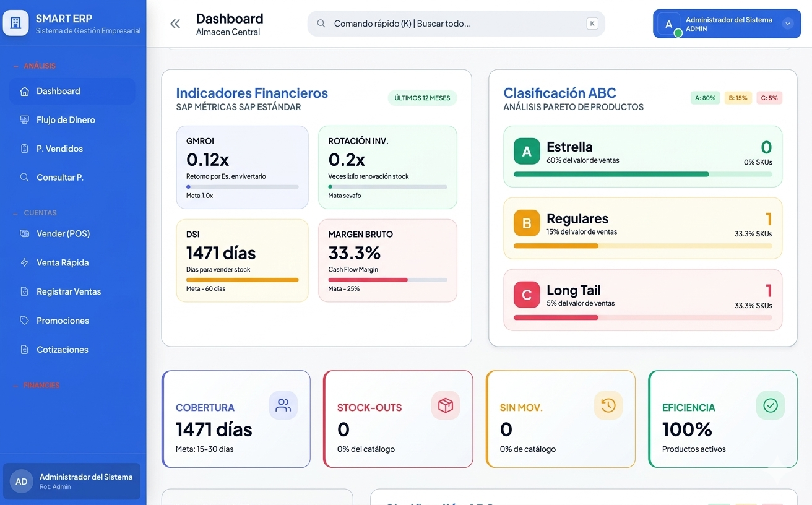Click the C: 5% legend chip

[769, 98]
